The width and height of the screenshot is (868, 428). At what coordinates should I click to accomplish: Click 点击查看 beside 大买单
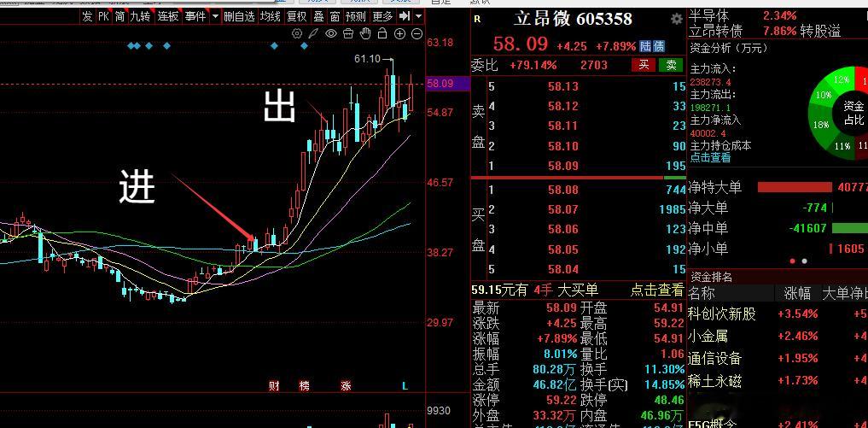(x=657, y=290)
